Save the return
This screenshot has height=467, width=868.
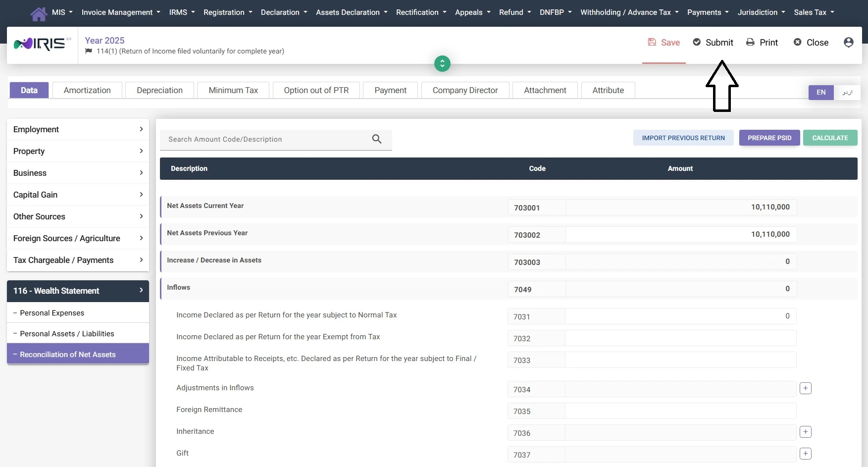pos(664,43)
